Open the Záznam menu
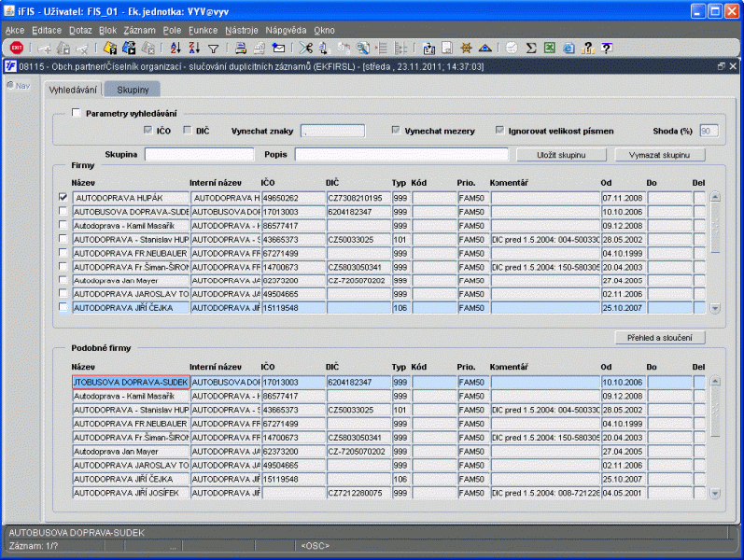This screenshot has height=560, width=744. click(x=139, y=31)
